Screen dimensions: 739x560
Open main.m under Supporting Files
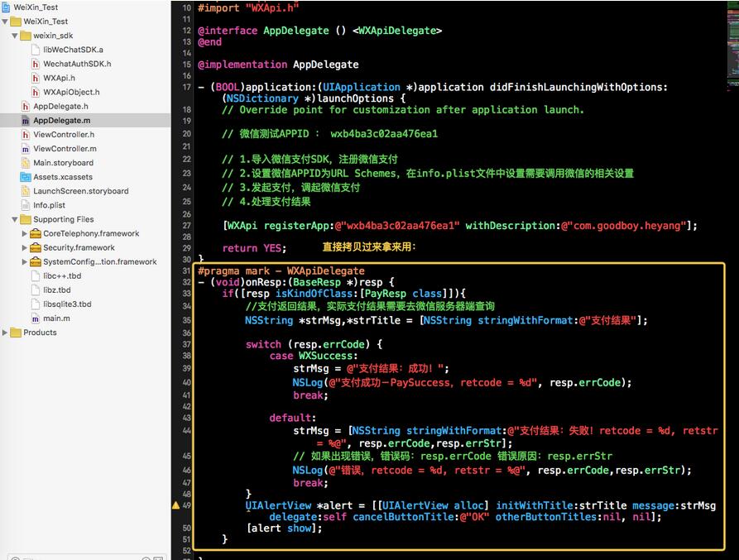click(x=56, y=318)
